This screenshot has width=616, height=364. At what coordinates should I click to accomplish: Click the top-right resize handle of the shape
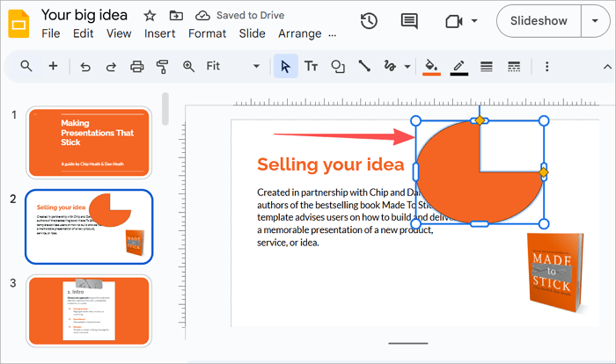click(x=544, y=120)
